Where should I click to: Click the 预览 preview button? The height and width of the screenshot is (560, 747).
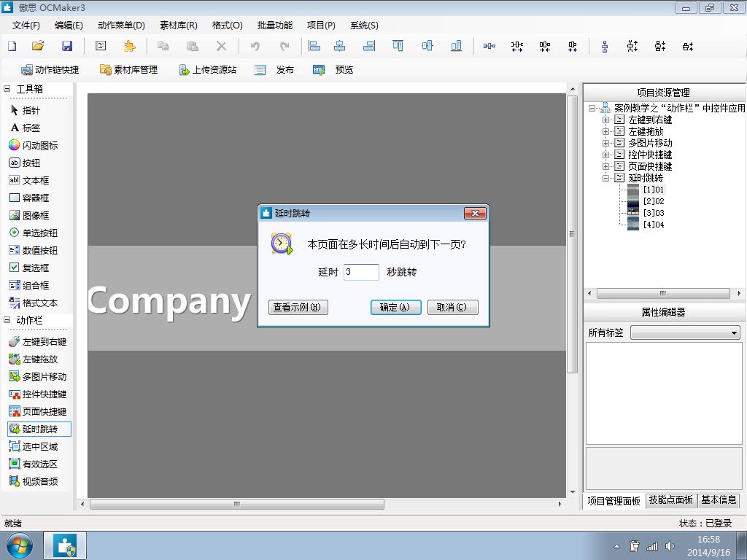point(333,70)
